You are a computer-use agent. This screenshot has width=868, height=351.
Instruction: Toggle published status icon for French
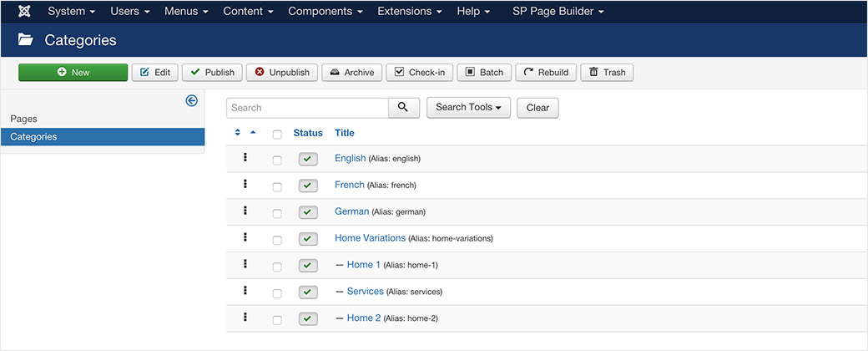pyautogui.click(x=308, y=186)
